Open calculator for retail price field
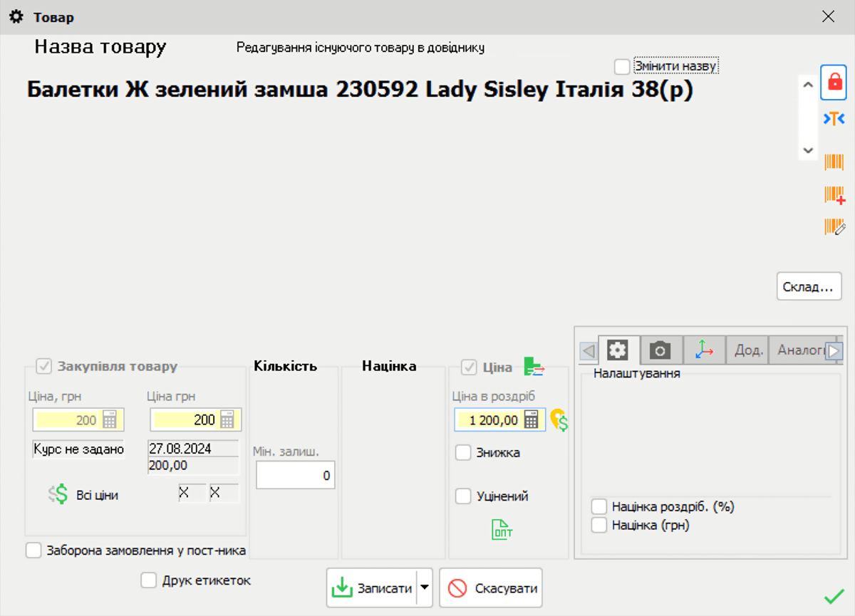This screenshot has height=616, width=855. 532,420
